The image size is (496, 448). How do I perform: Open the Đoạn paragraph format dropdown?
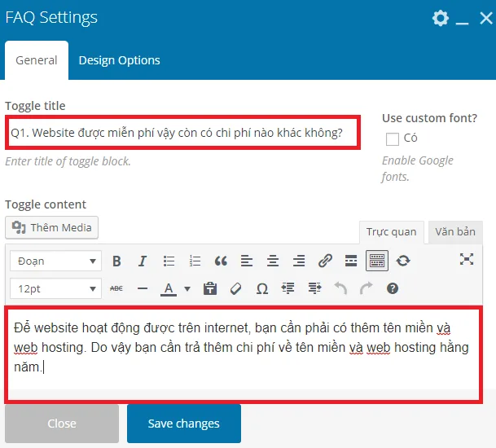pos(55,261)
